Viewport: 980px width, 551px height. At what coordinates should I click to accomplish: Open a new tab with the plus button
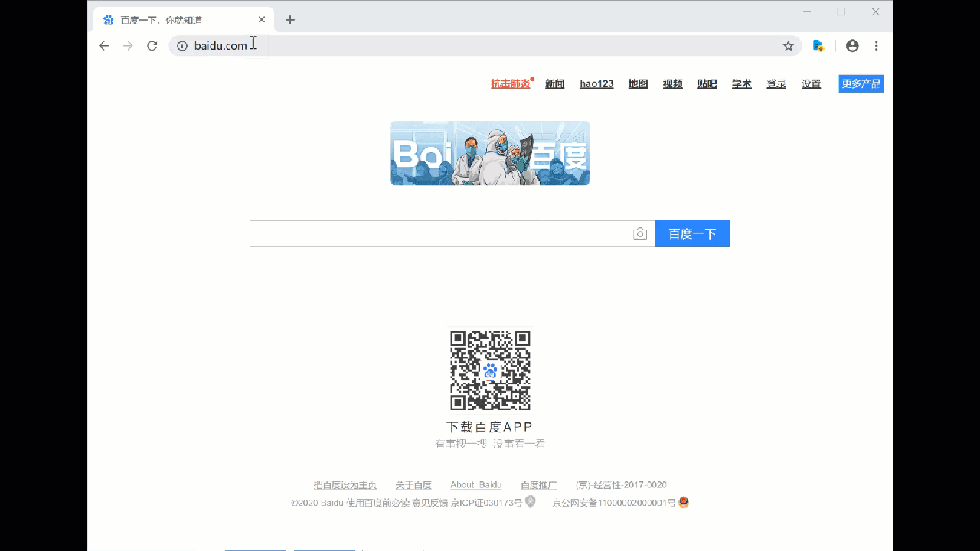[290, 20]
